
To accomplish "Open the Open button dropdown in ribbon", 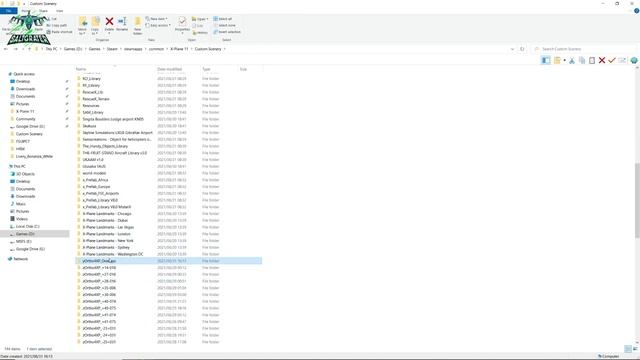I will tap(200, 19).
